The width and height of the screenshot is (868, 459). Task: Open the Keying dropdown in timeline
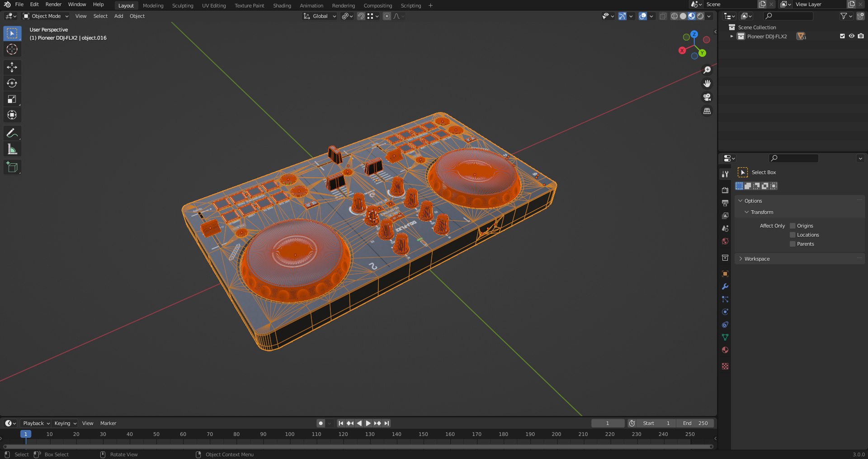[x=65, y=423]
